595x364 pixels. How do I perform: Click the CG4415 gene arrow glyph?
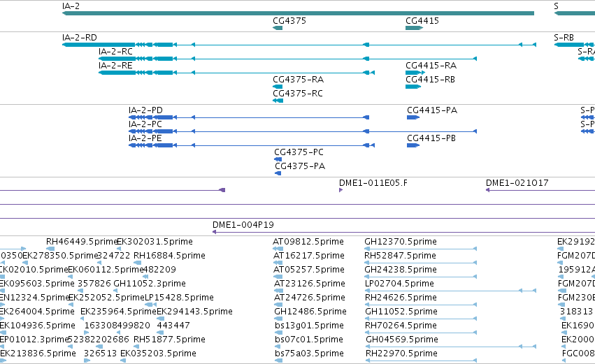tap(415, 28)
